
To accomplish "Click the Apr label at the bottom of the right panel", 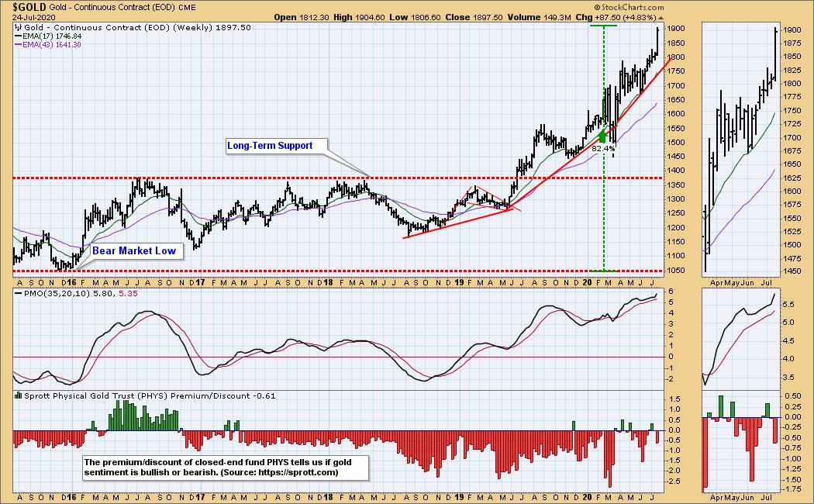I will pyautogui.click(x=716, y=497).
